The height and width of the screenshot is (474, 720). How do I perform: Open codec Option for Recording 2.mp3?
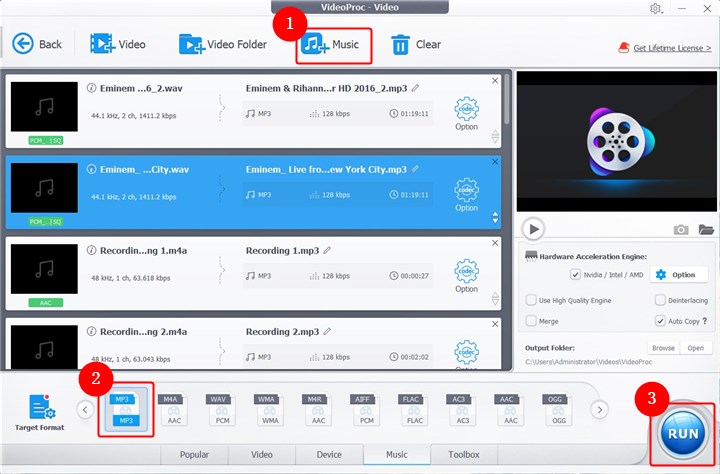(x=466, y=355)
